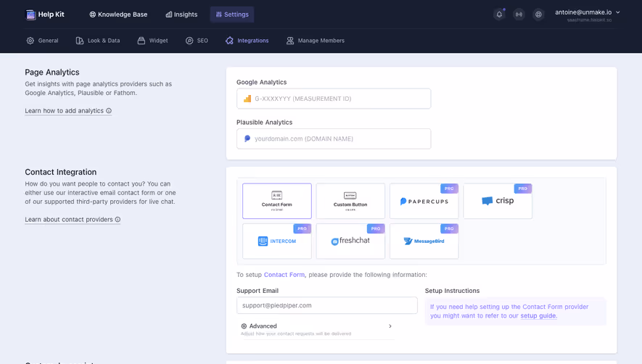
Task: Click the Google Analytics bar chart icon
Action: point(247,99)
